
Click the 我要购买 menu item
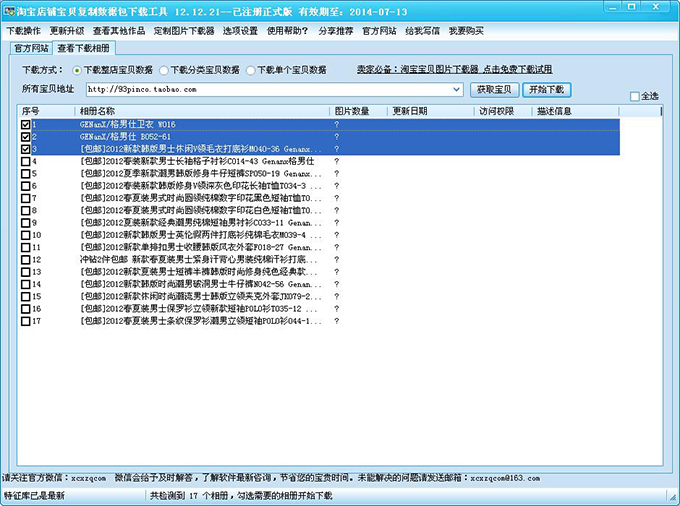(x=468, y=31)
